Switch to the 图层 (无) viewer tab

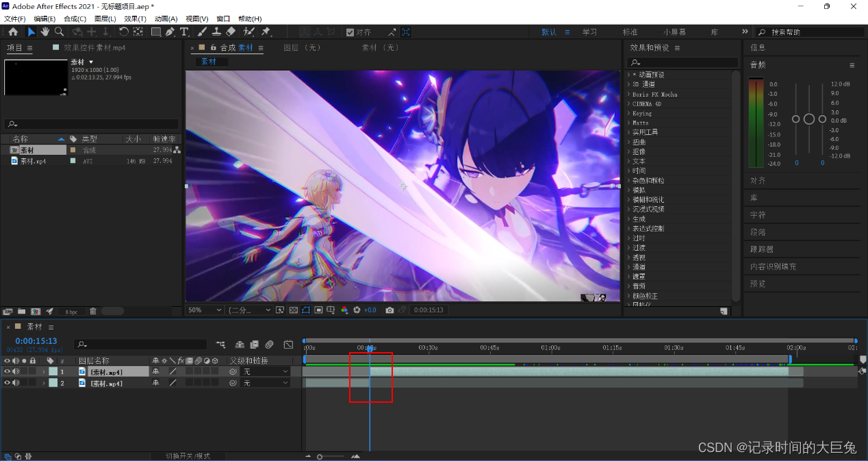tap(302, 48)
